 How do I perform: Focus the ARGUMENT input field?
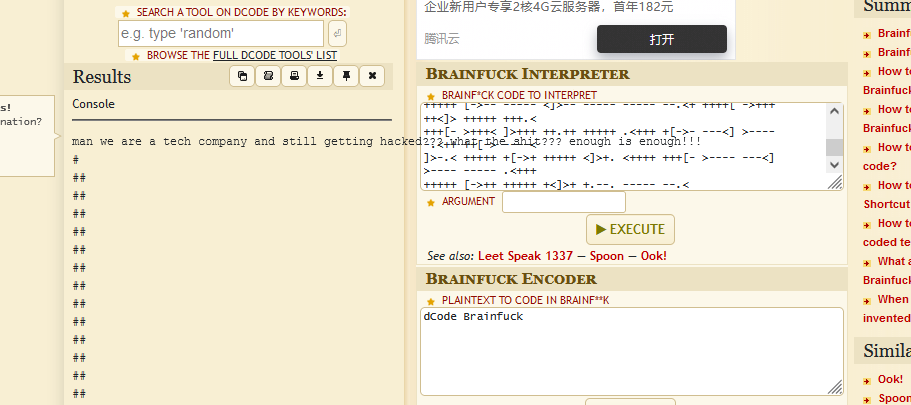pyautogui.click(x=564, y=202)
